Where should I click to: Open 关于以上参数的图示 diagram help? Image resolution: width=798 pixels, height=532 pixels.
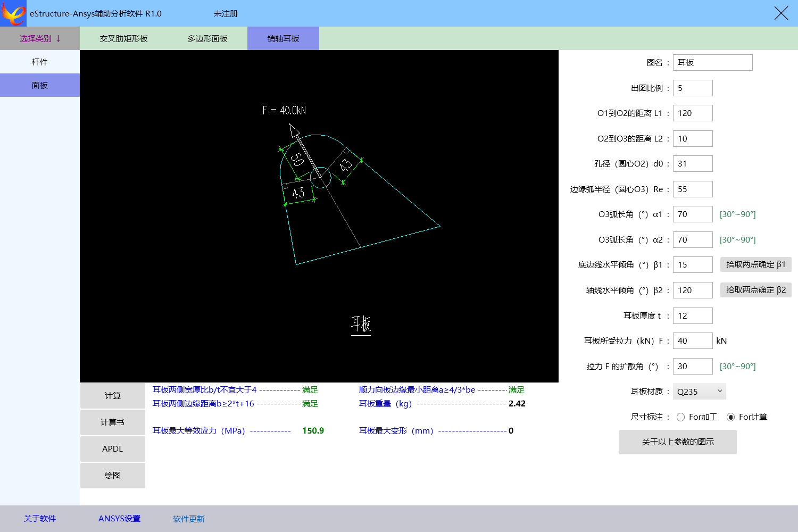[x=678, y=442]
